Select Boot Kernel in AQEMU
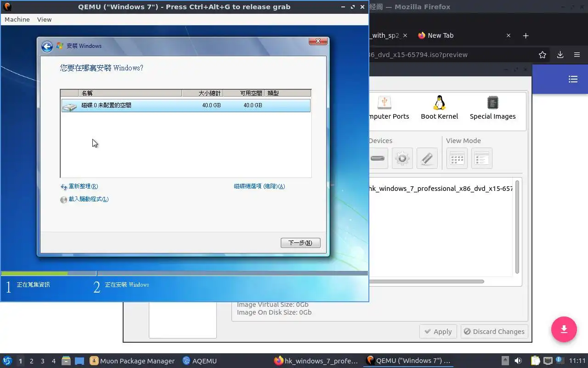The width and height of the screenshot is (588, 368). [x=440, y=108]
